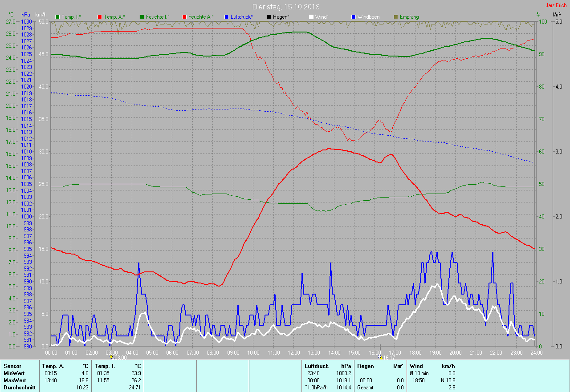Image resolution: width=570 pixels, height=392 pixels.
Task: Click the Wind white legend square
Action: [311, 17]
